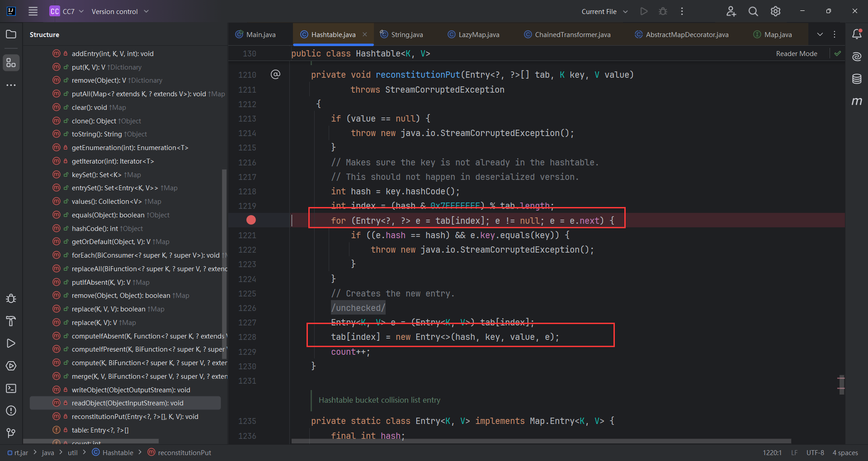Screen dimensions: 868x461
Task: Close the Hashtable.java tab
Action: pos(365,34)
